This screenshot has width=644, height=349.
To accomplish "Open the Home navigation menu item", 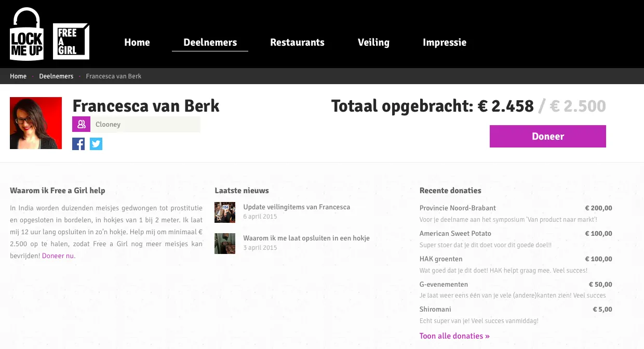I will pos(137,43).
